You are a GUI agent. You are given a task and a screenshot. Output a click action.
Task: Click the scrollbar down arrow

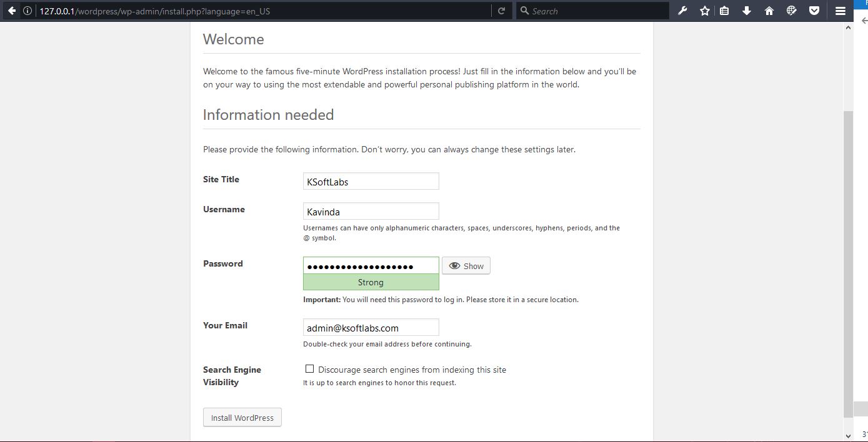(x=848, y=436)
